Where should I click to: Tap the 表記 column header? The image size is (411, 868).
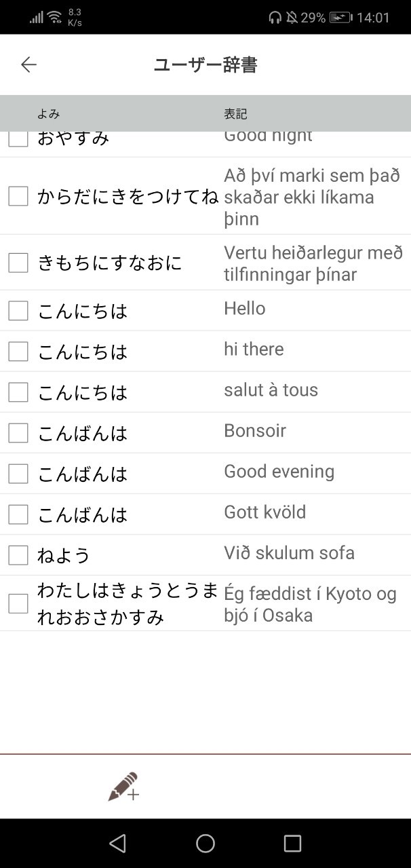(x=235, y=114)
